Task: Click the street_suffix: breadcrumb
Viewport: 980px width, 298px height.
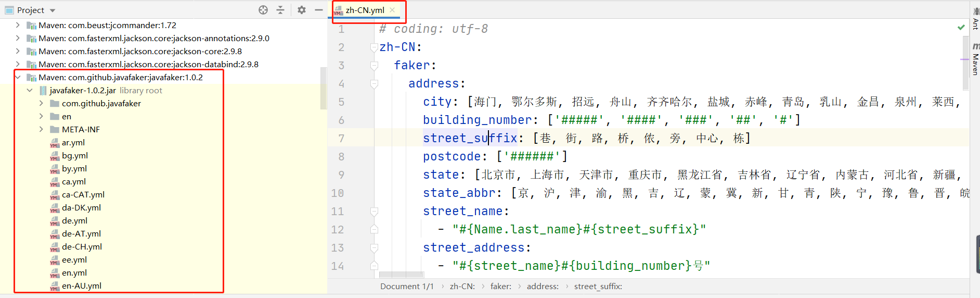Action: [598, 287]
